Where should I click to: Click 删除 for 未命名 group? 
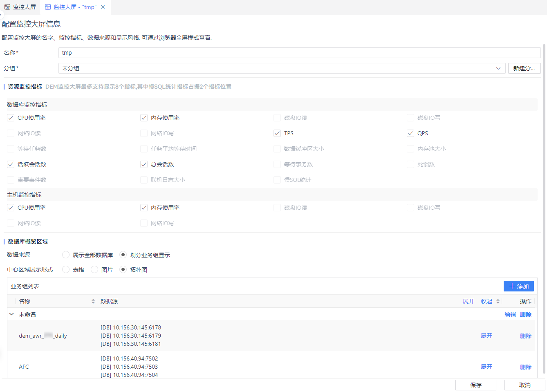526,314
